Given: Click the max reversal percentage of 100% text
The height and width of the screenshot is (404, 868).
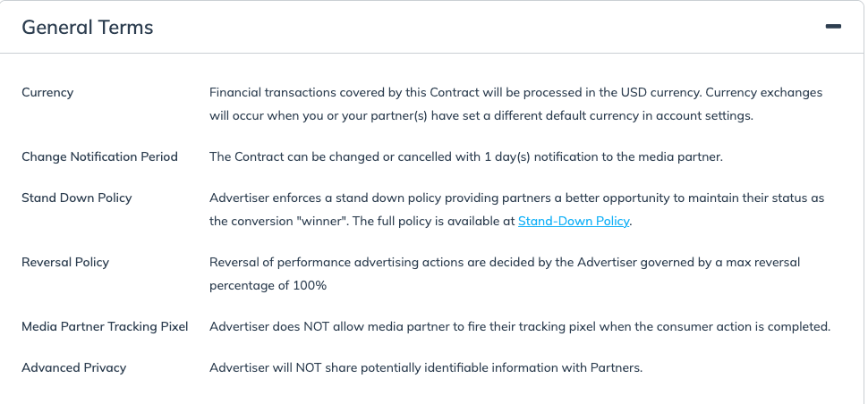Looking at the screenshot, I should coord(268,285).
